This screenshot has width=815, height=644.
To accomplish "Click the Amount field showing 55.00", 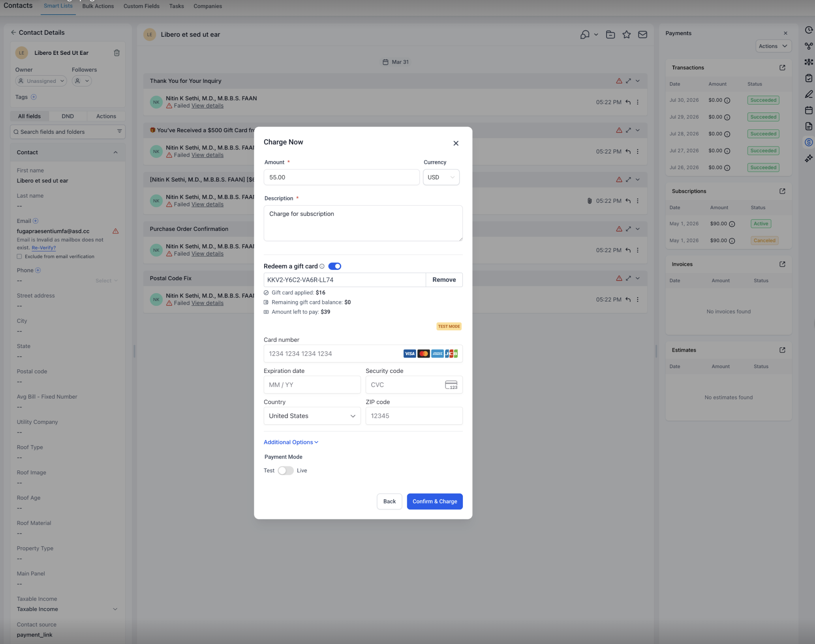I will coord(342,177).
